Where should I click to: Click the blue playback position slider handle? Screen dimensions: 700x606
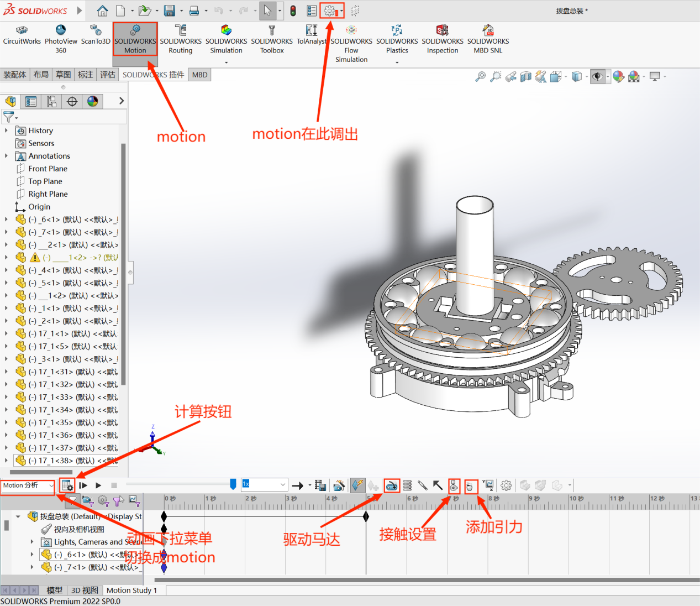(x=233, y=484)
